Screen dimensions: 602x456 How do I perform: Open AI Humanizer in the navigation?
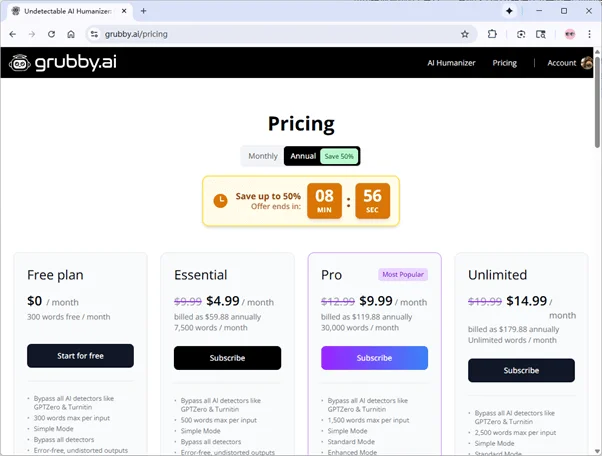click(x=453, y=63)
